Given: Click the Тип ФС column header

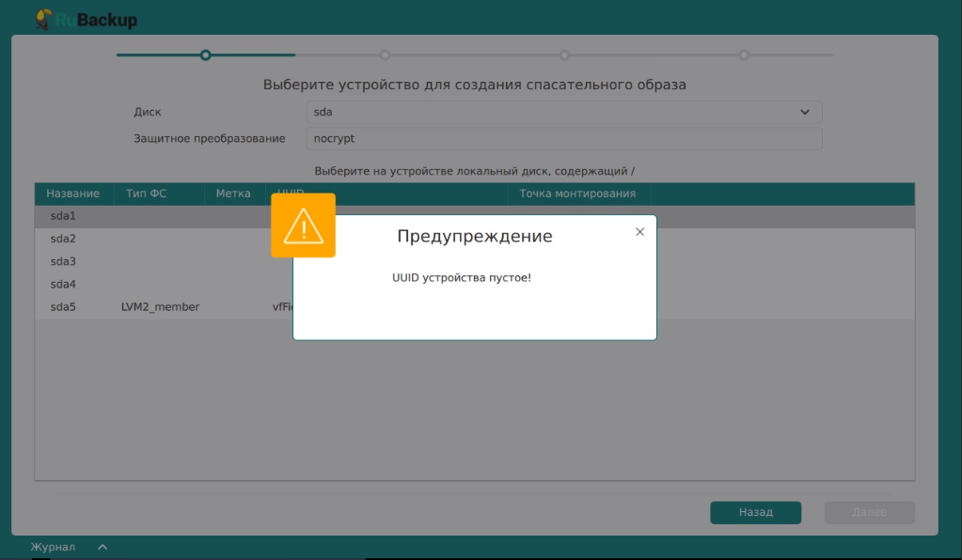Looking at the screenshot, I should pyautogui.click(x=146, y=194).
